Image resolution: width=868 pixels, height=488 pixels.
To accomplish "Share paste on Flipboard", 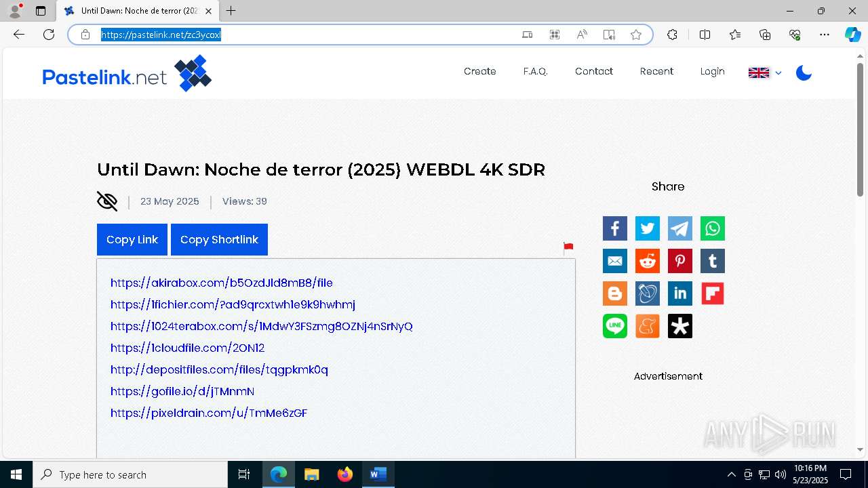I will tap(713, 293).
